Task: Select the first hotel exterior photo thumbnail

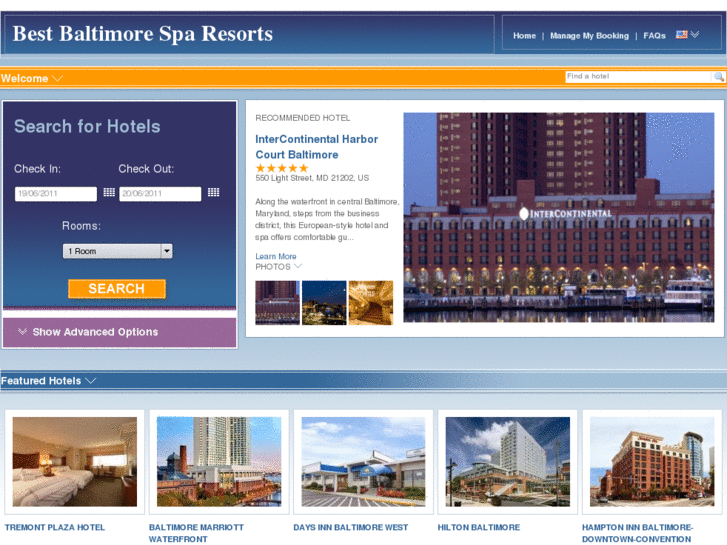Action: click(x=277, y=302)
